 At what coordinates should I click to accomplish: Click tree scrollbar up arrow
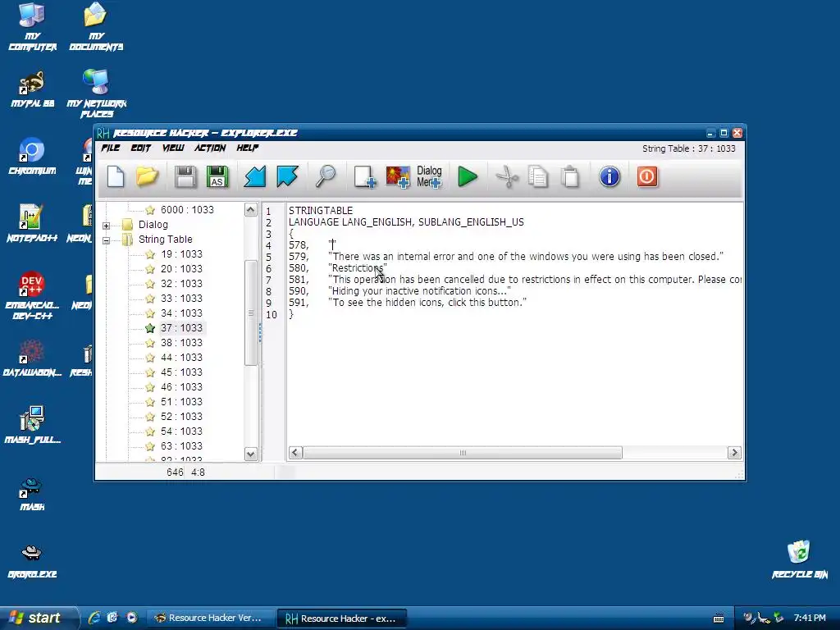click(x=251, y=210)
